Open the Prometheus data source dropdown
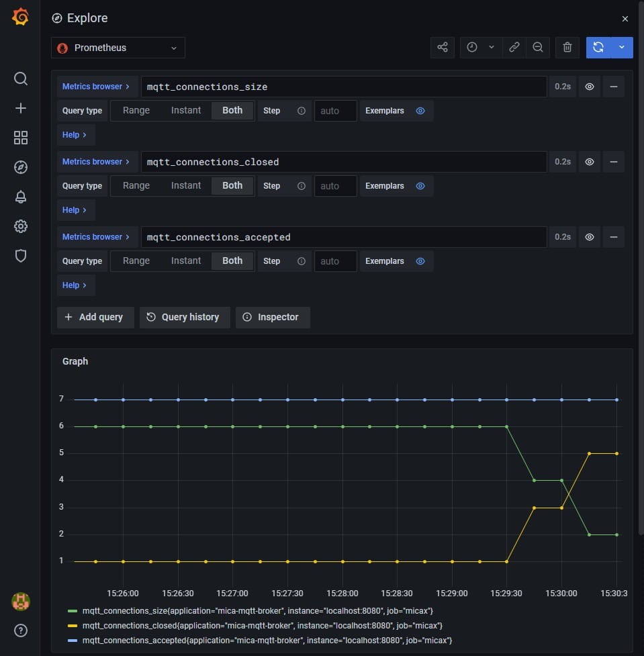This screenshot has width=644, height=656. coord(118,48)
